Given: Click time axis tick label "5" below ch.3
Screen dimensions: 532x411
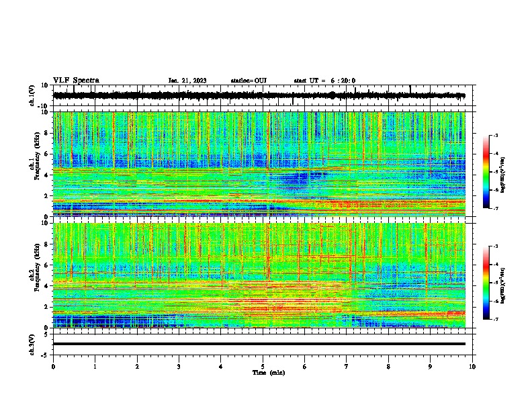Looking at the screenshot, I should [x=263, y=367].
